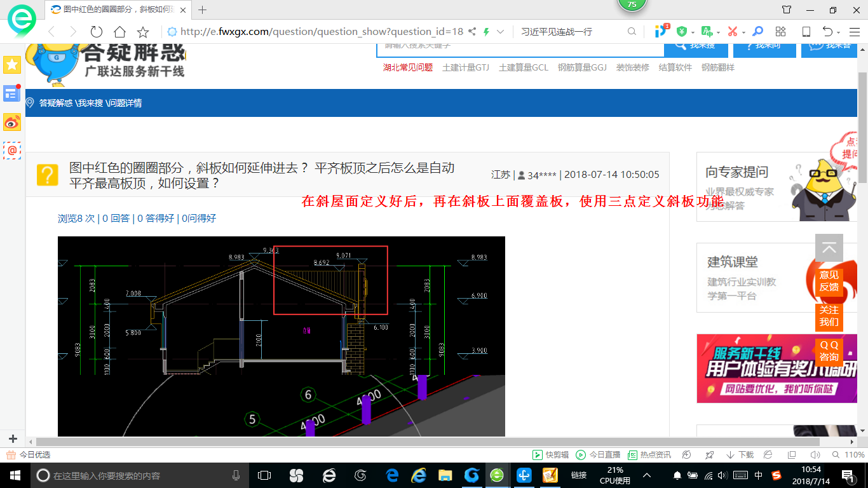
Task: Open the Weibo sidebar icon
Action: (x=12, y=122)
